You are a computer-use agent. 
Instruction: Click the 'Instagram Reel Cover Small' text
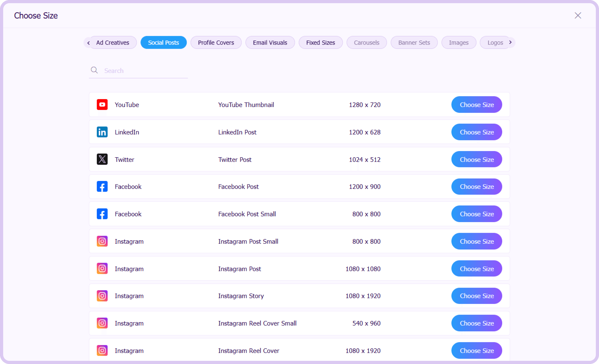(x=257, y=323)
